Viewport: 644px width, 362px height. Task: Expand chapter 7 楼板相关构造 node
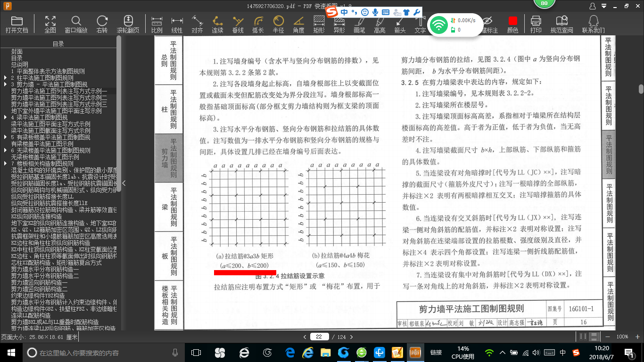[x=5, y=163]
